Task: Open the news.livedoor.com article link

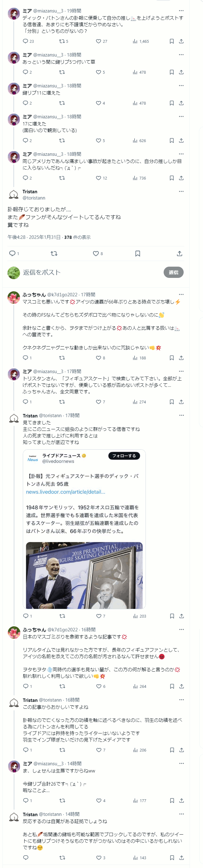Action: pyautogui.click(x=65, y=492)
